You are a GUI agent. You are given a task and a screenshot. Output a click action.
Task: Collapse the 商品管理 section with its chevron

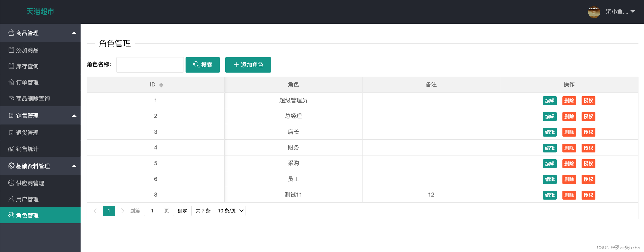click(x=74, y=33)
